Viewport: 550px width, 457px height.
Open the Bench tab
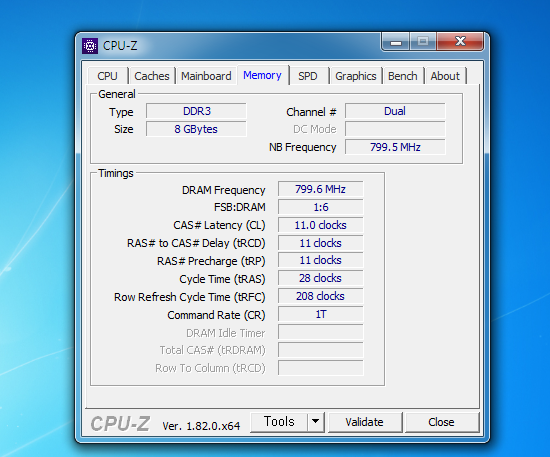pos(403,76)
